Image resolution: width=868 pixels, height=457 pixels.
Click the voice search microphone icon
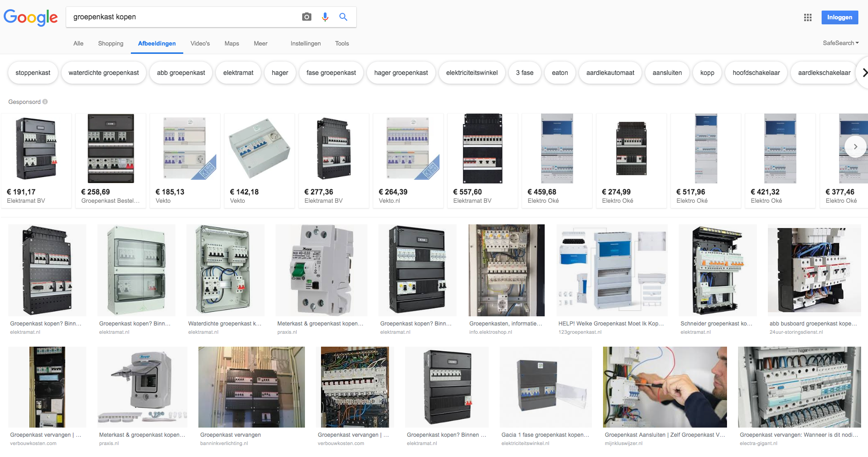coord(325,17)
